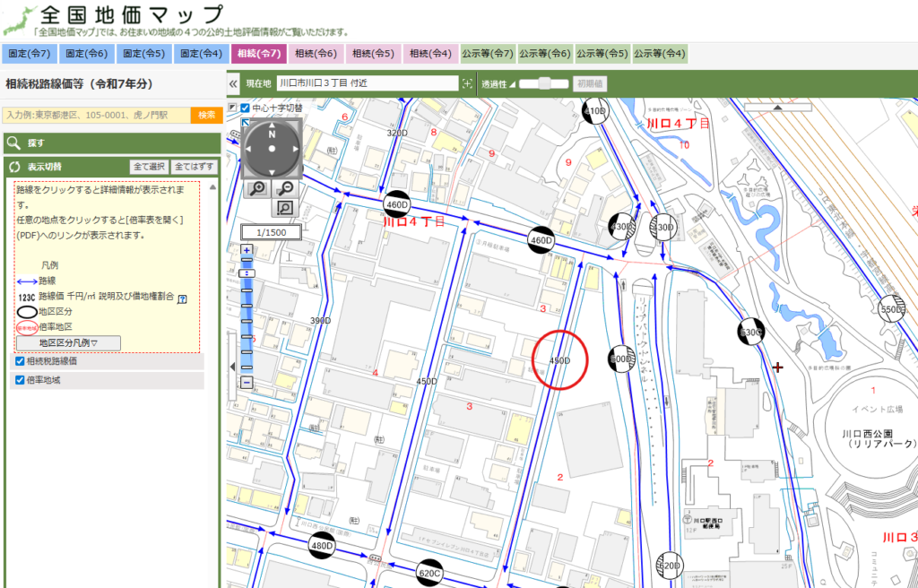Click the zoom-out magnifier icon

pyautogui.click(x=285, y=188)
